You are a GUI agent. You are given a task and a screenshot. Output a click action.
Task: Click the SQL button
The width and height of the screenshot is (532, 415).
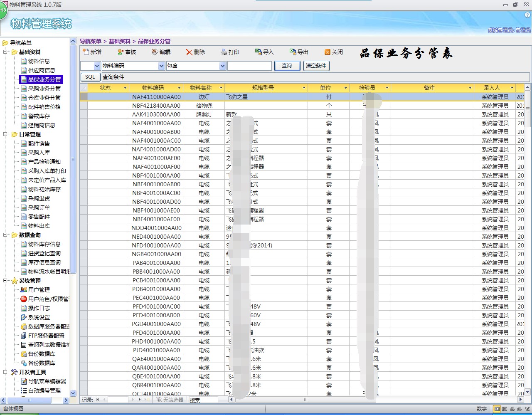pos(90,77)
